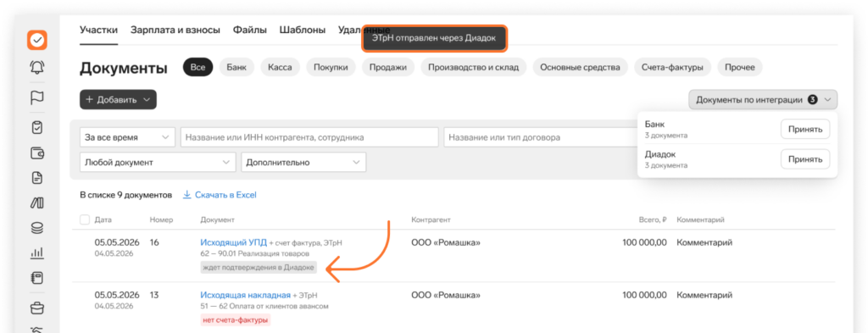Click Принять for Диадок documents
The image size is (868, 333).
[x=805, y=159]
